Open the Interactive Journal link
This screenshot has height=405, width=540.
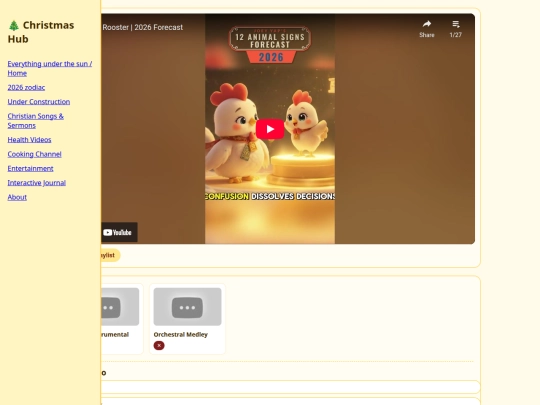click(37, 183)
